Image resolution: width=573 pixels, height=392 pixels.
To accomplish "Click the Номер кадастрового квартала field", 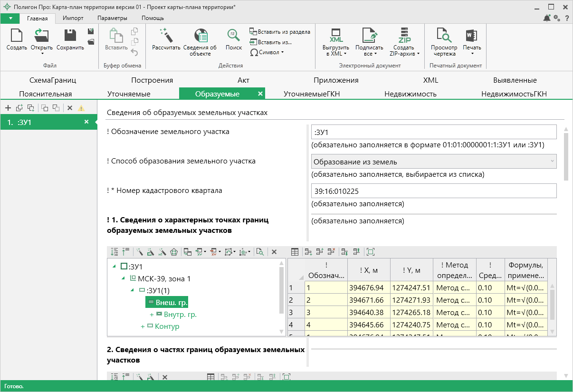I will (433, 191).
